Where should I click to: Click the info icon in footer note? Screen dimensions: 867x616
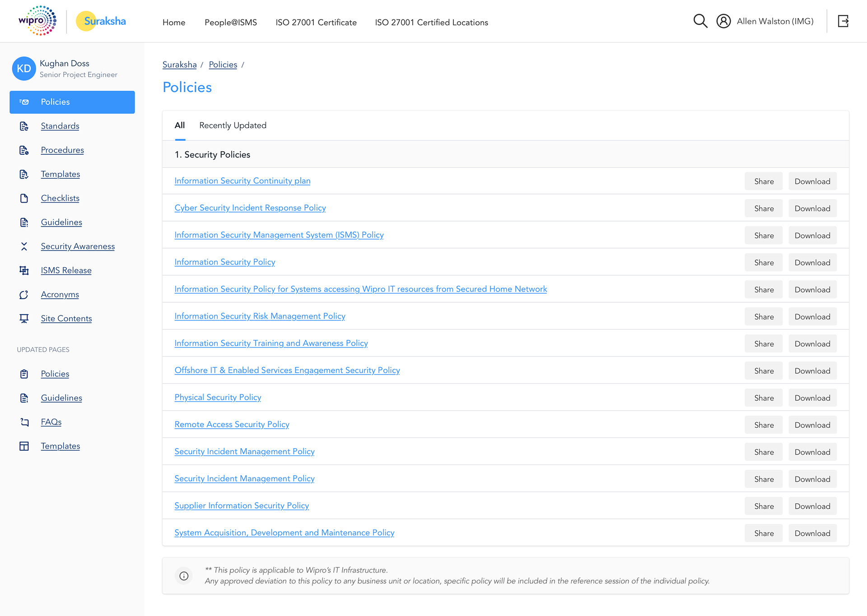184,576
